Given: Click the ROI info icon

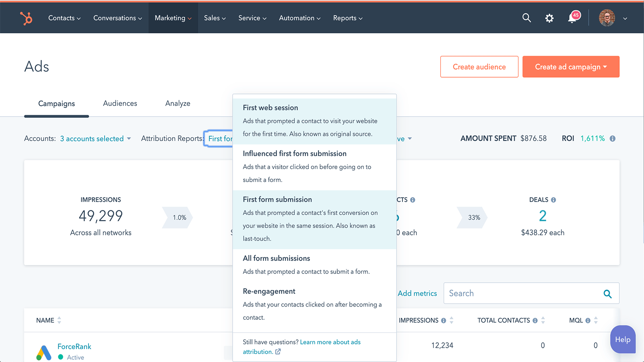Looking at the screenshot, I should [613, 138].
